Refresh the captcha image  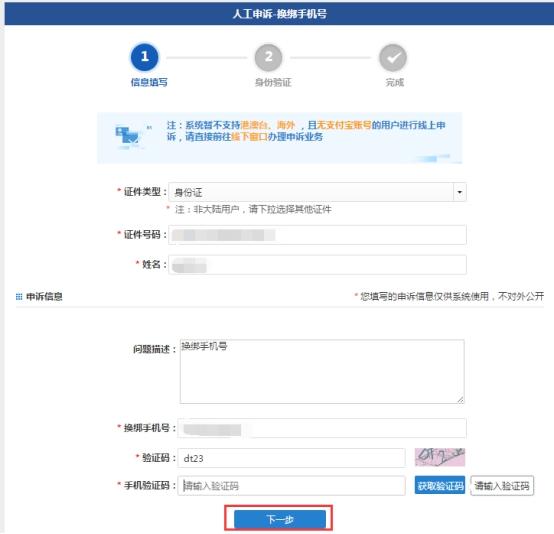(440, 457)
